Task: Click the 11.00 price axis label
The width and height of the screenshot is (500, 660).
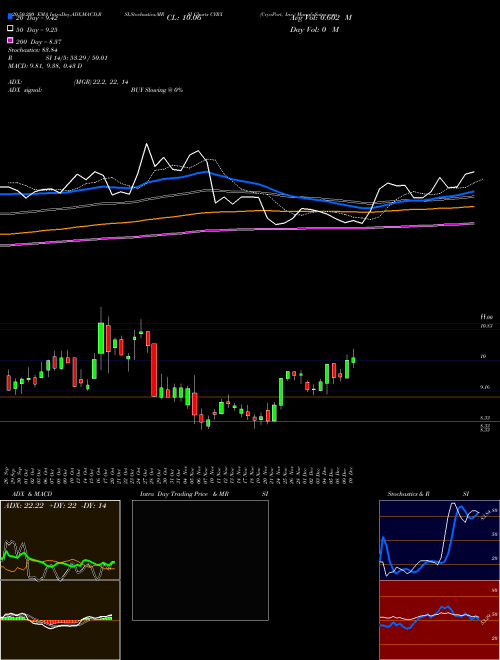Action: [x=487, y=317]
